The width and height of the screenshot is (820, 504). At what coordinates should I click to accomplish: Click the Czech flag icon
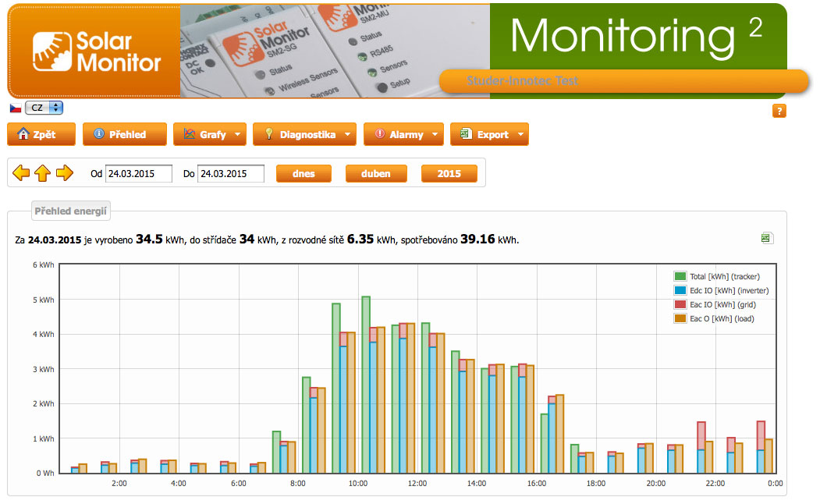point(16,108)
